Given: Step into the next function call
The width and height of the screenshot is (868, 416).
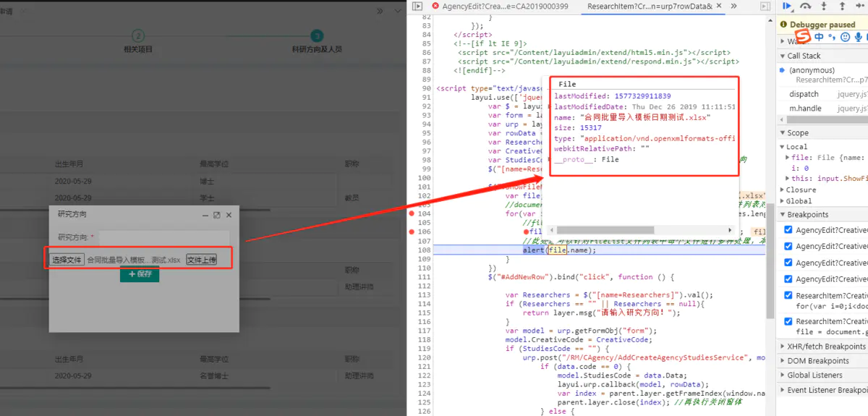Looking at the screenshot, I should 825,6.
